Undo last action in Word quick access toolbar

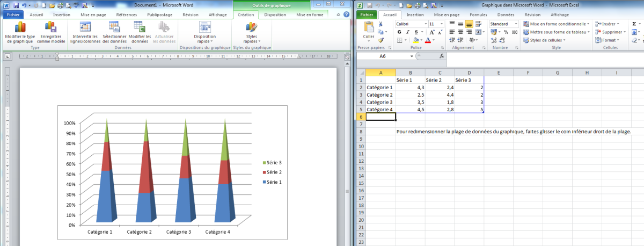(x=24, y=5)
